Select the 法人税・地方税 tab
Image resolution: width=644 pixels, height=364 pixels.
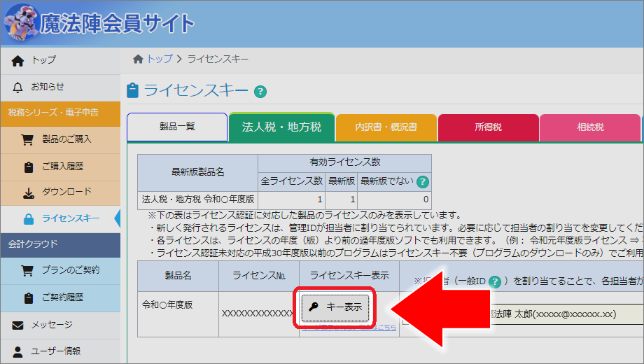281,127
